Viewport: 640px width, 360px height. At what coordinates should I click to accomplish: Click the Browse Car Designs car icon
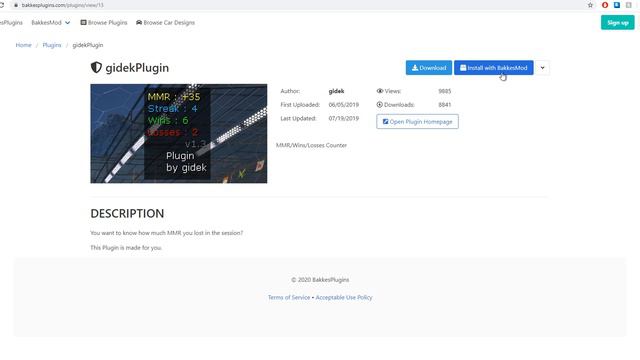coord(139,22)
